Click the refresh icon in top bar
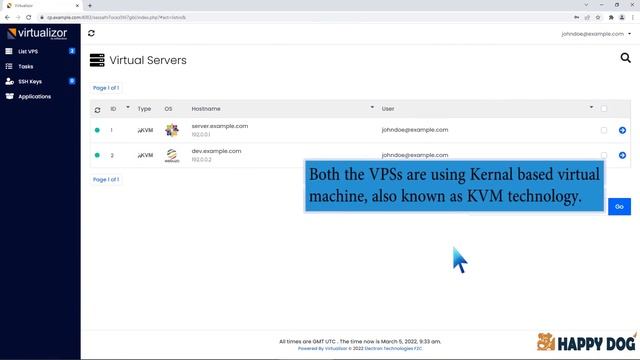The image size is (640, 360). (x=91, y=33)
